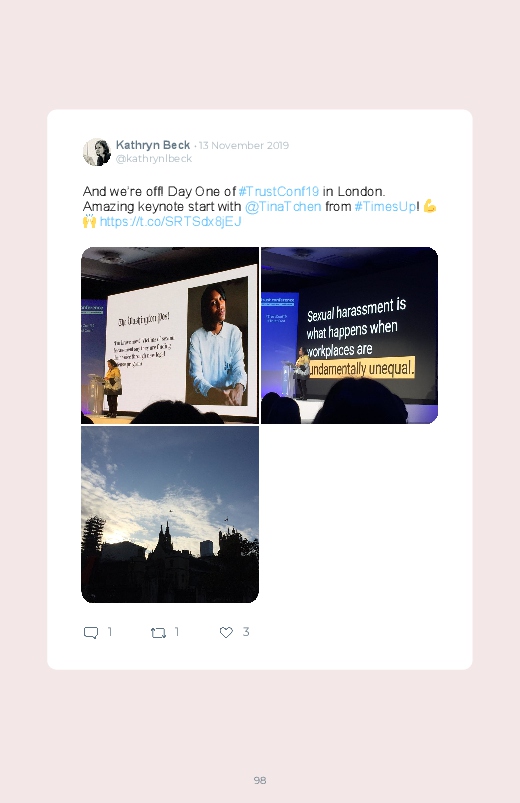Click the page number 98
The width and height of the screenshot is (520, 803).
(x=260, y=780)
